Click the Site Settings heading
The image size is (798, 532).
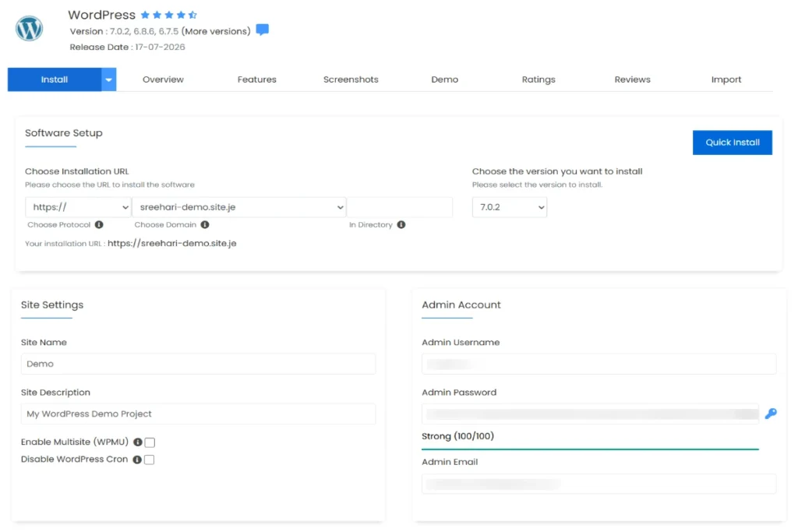(x=52, y=305)
